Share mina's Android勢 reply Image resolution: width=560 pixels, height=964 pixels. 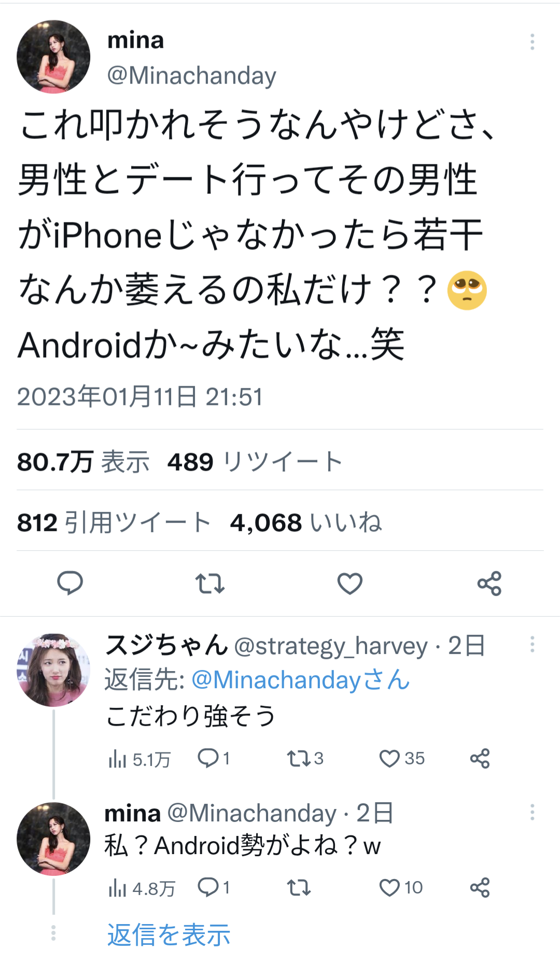(480, 888)
